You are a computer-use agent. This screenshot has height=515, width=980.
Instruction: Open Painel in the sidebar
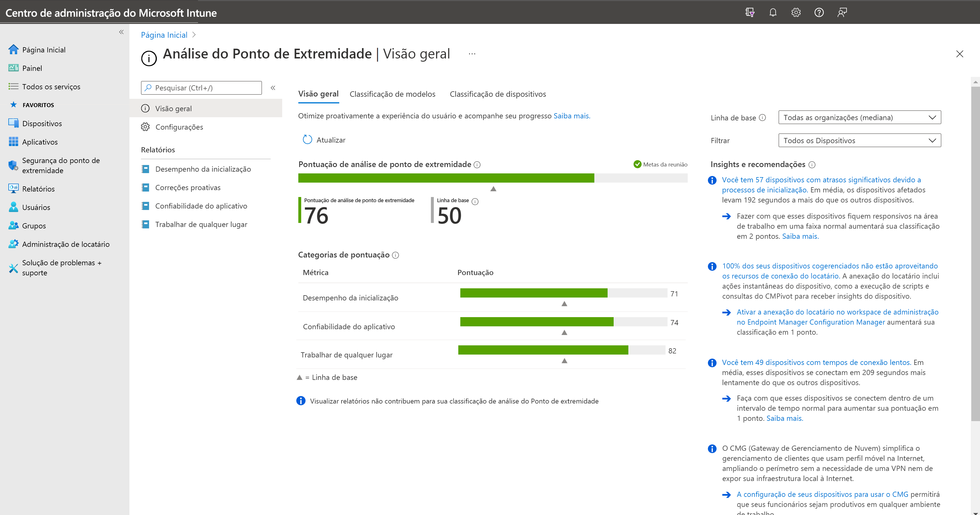point(32,68)
